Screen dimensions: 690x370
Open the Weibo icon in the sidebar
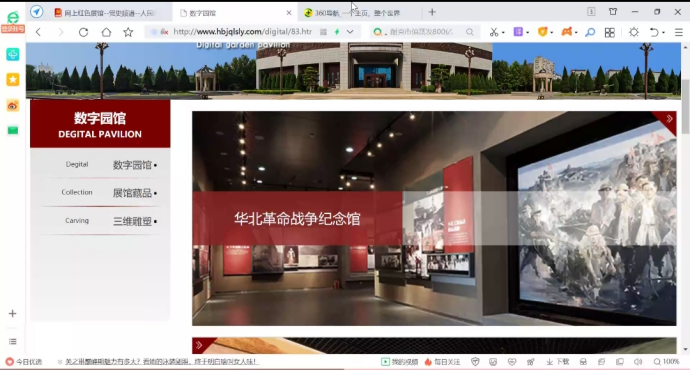coord(13,106)
